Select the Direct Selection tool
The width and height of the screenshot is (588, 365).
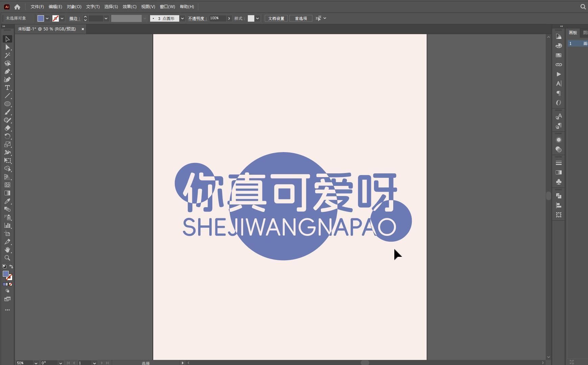(7, 47)
